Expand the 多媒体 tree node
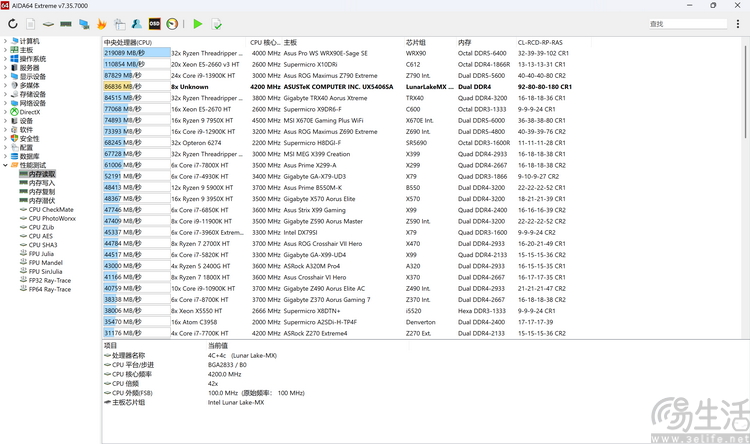Screen dimensions: 750x444 click(5, 85)
